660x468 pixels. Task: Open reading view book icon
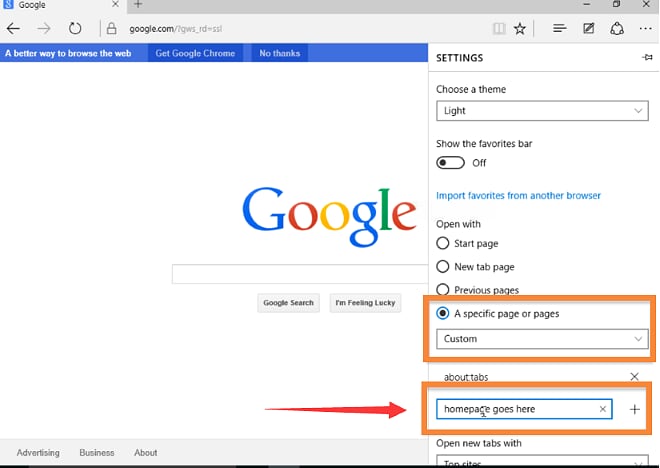click(x=499, y=29)
